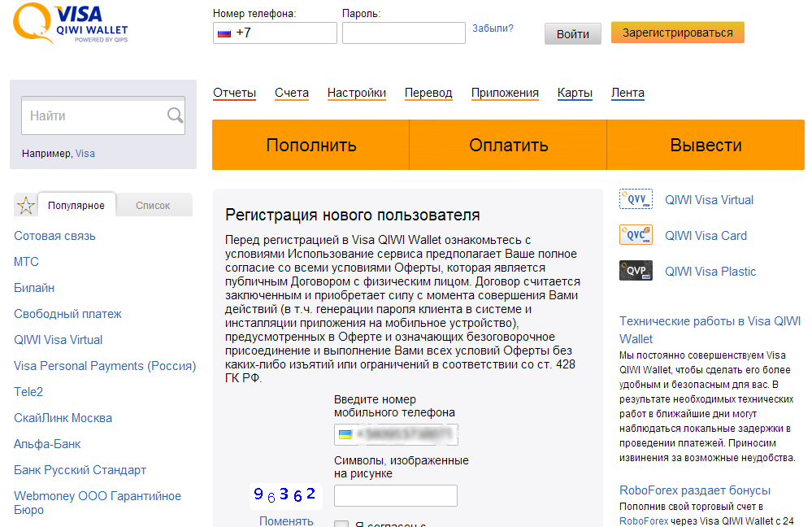812x527 pixels.
Task: Open the Отчеты menu item
Action: (235, 93)
